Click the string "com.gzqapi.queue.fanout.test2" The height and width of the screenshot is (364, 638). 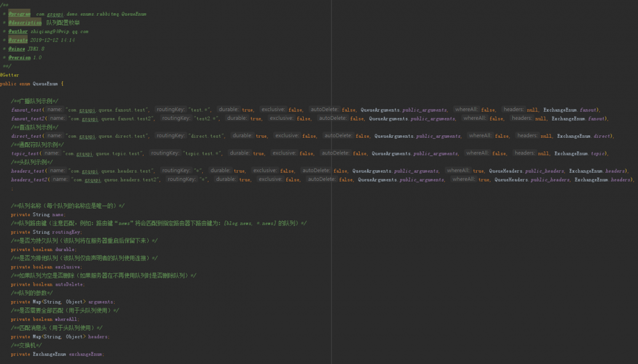[x=112, y=119]
